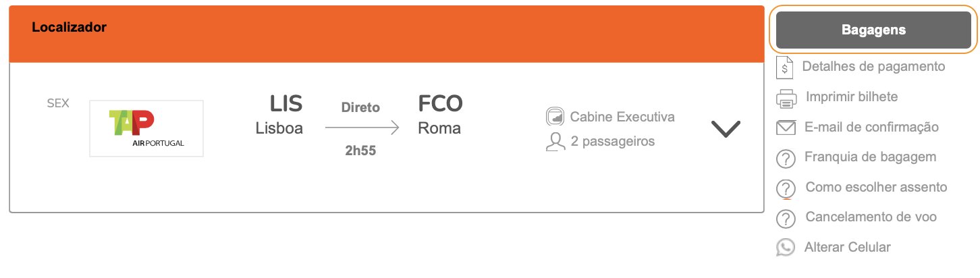Click the question mark icon beside Franquia de bagagem
Screen dimensions: 980x278
786,159
